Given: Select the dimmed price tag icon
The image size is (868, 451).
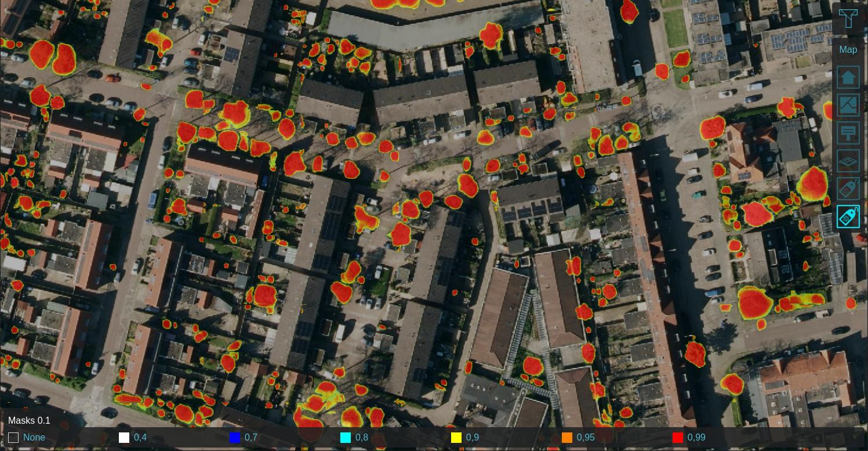Looking at the screenshot, I should [x=848, y=189].
